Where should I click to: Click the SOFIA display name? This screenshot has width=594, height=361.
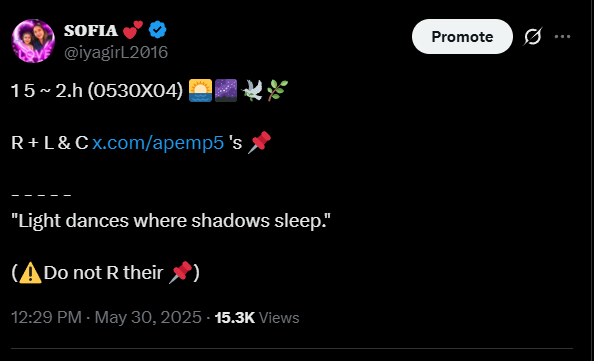click(91, 30)
